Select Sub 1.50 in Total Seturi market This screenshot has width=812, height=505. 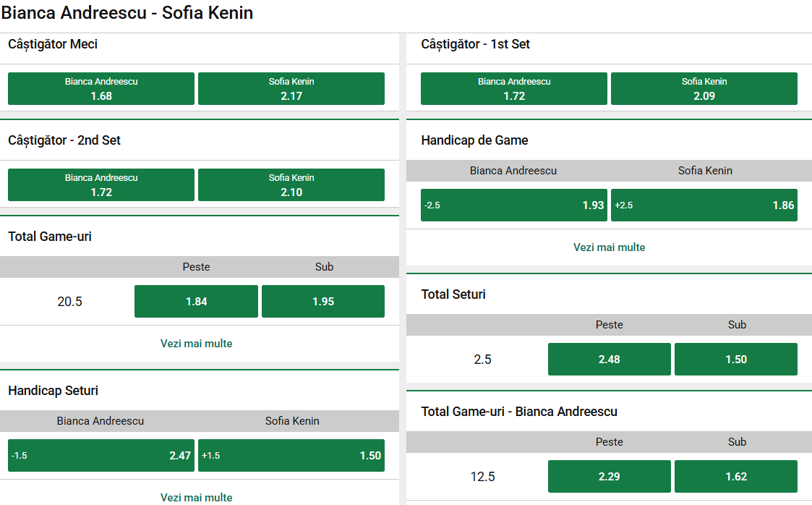coord(736,359)
